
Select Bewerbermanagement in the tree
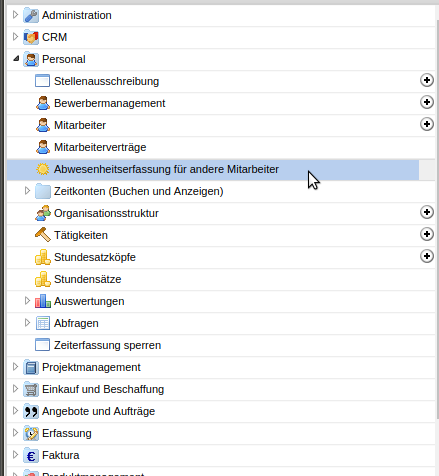tap(109, 103)
